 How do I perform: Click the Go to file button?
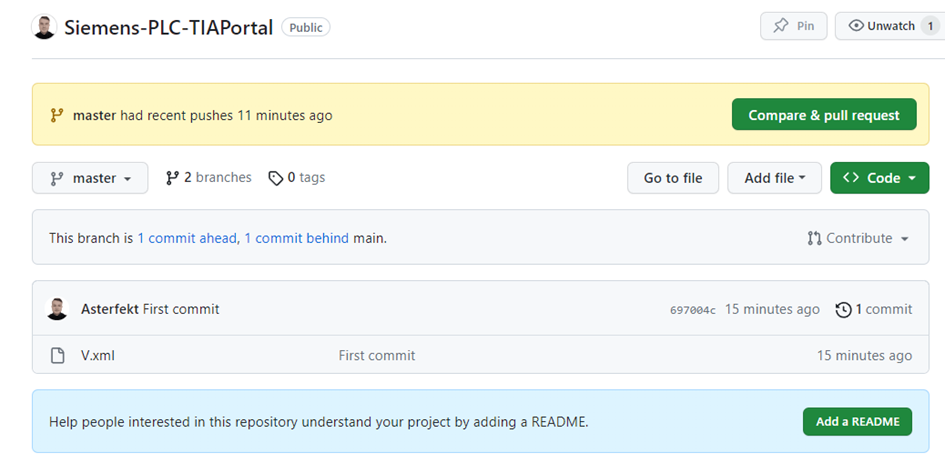pos(673,178)
